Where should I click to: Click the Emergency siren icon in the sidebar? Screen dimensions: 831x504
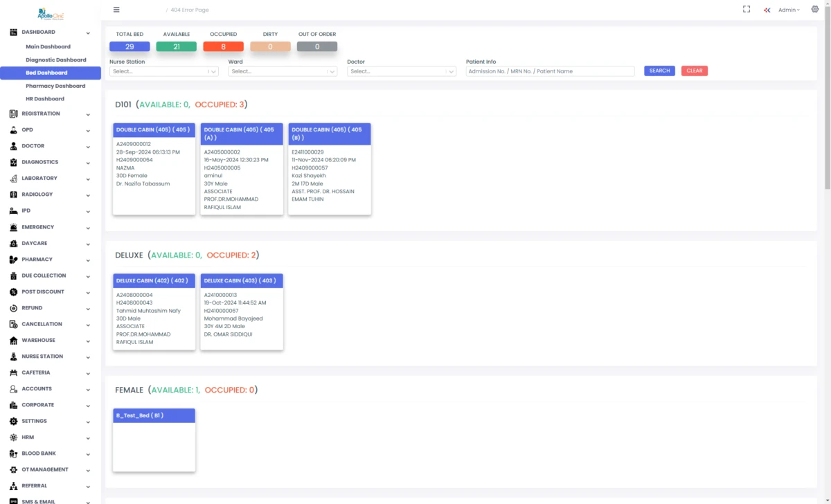click(14, 227)
